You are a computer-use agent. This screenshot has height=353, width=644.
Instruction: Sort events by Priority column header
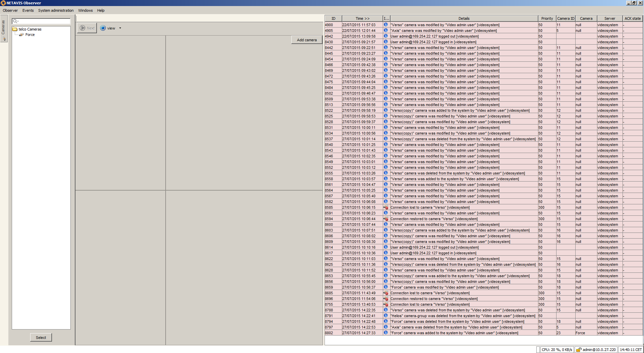click(x=547, y=18)
